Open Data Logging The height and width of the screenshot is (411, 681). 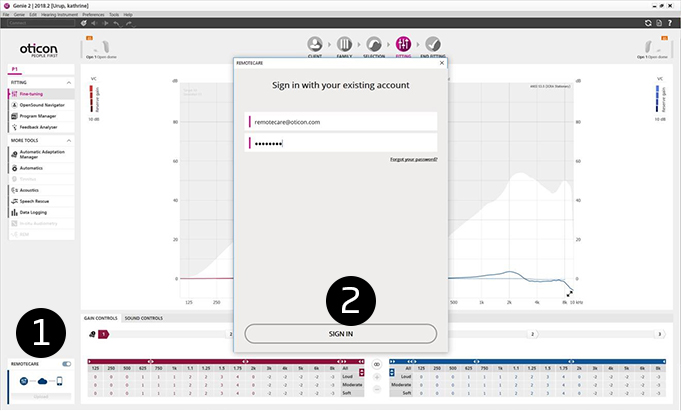(x=41, y=212)
